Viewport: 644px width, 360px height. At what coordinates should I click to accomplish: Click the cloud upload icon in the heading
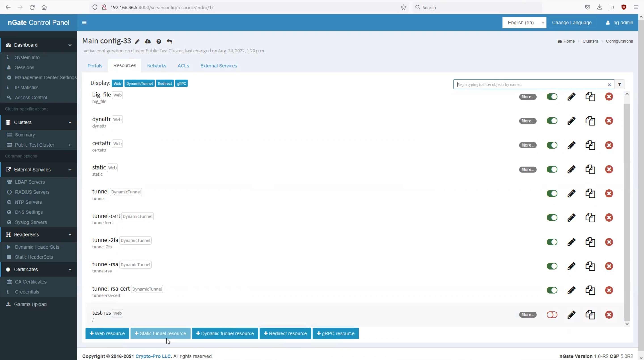(148, 42)
